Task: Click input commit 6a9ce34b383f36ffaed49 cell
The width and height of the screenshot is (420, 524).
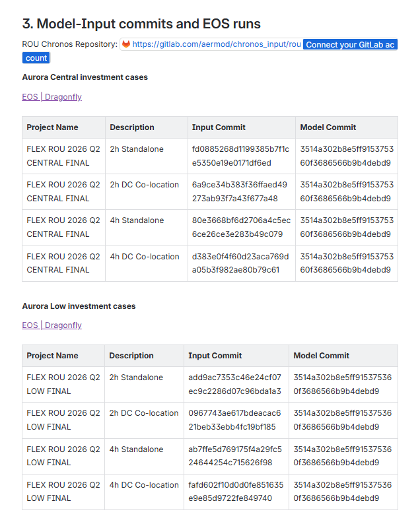Action: pyautogui.click(x=242, y=192)
